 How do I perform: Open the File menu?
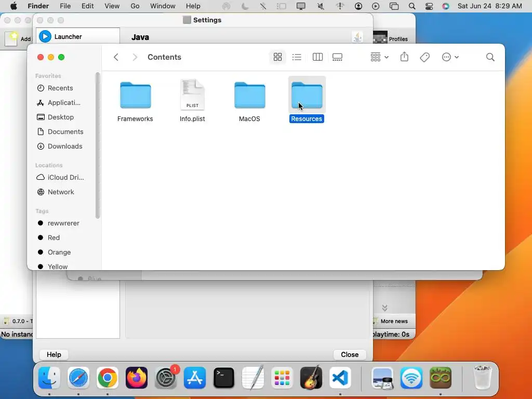coord(65,6)
